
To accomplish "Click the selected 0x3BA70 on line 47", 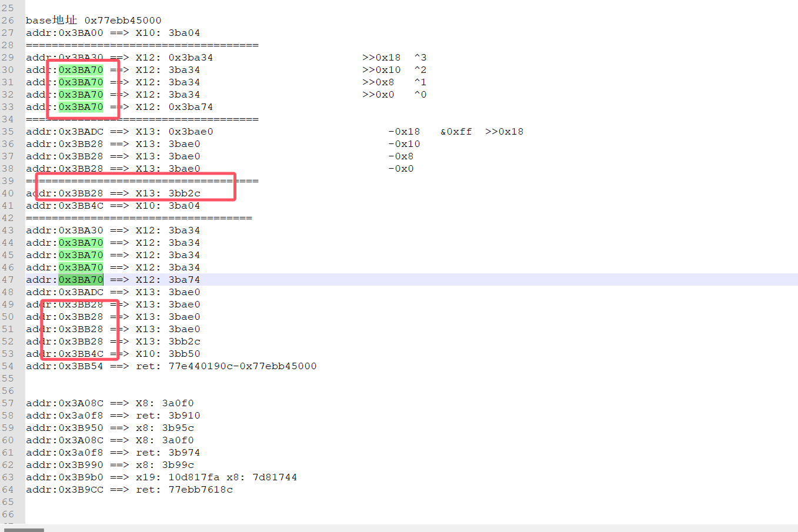I will (81, 280).
